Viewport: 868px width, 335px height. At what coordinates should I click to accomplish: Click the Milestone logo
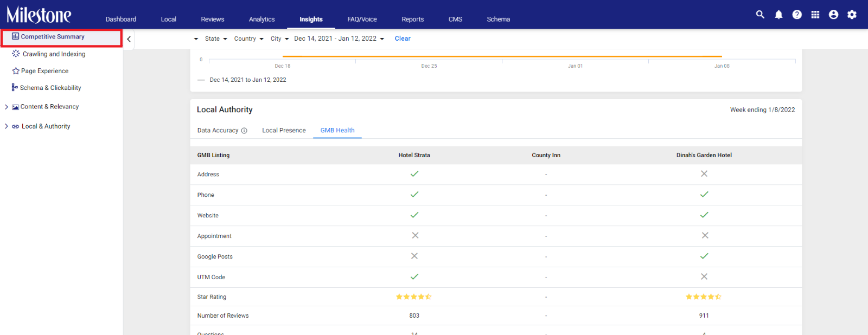tap(39, 15)
